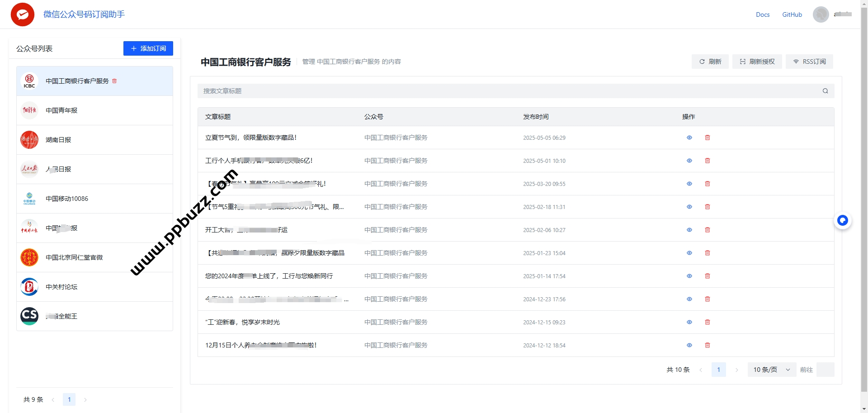This screenshot has width=868, height=413.
Task: Select 湖南日报 in account list
Action: pos(94,140)
